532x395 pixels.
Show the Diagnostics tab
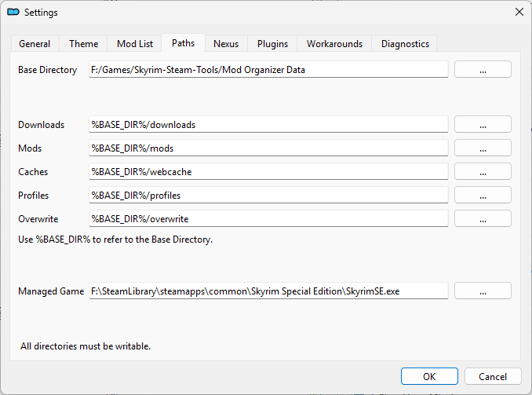[405, 44]
